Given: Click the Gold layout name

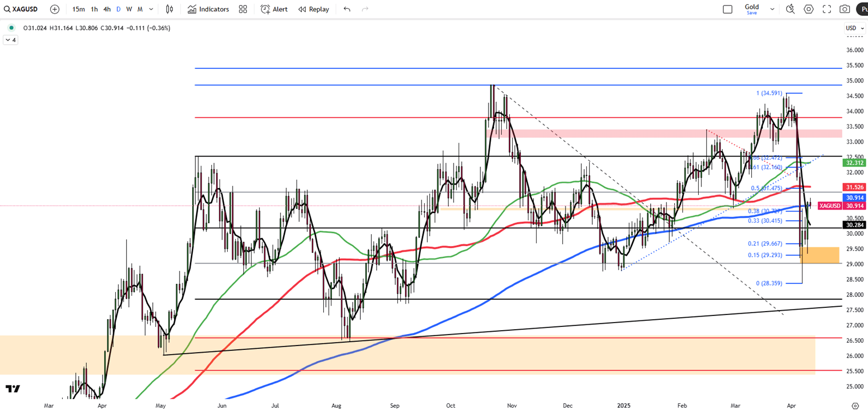Looking at the screenshot, I should click(752, 7).
